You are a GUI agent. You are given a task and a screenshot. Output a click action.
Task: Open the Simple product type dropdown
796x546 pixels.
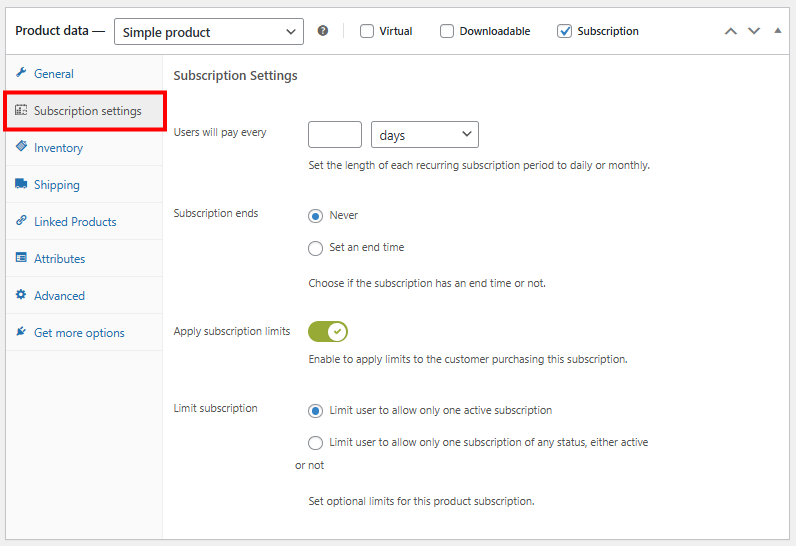tap(208, 32)
